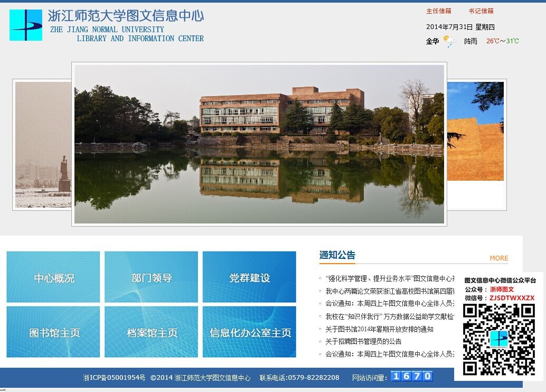Image resolution: width=546 pixels, height=392 pixels.
Task: Open the 书记信箱 mailbox link
Action: (x=481, y=11)
